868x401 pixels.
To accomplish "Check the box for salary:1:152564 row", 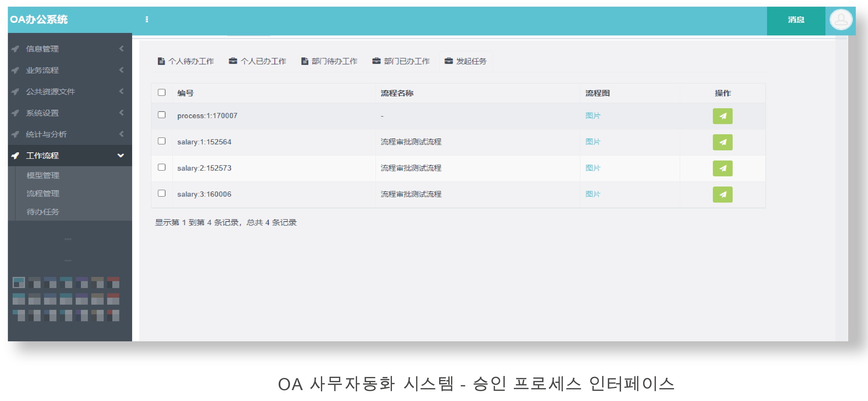I will coord(162,141).
